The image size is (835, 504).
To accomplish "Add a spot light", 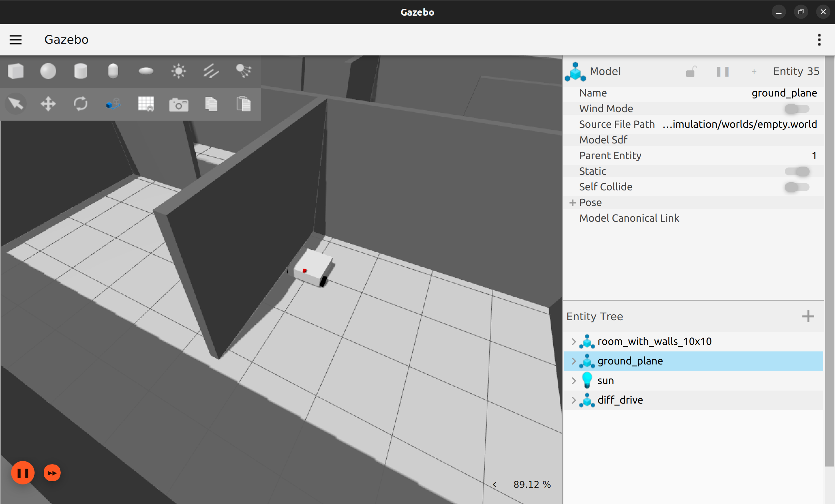I will (x=244, y=71).
